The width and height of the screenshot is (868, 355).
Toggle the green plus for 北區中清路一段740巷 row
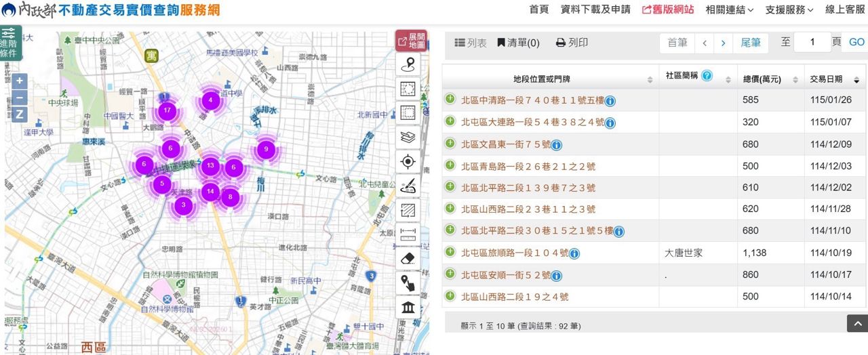450,100
